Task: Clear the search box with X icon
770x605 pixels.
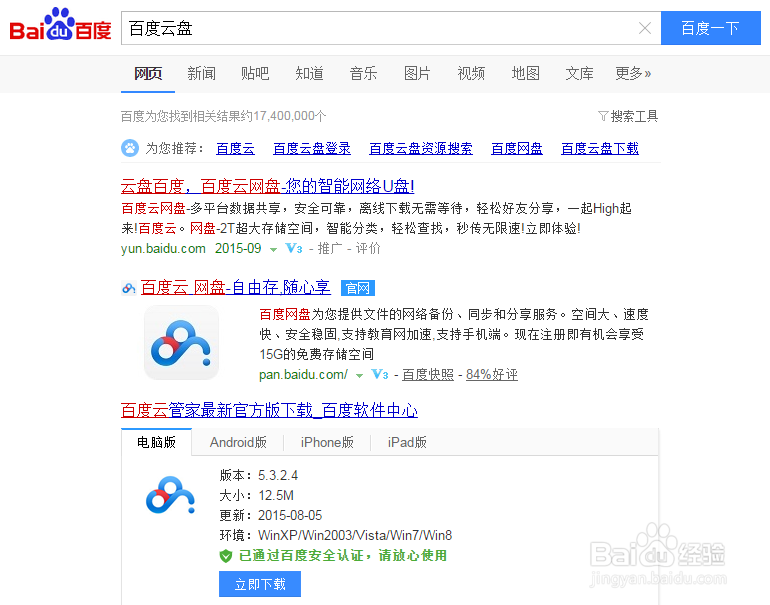Action: coord(645,28)
